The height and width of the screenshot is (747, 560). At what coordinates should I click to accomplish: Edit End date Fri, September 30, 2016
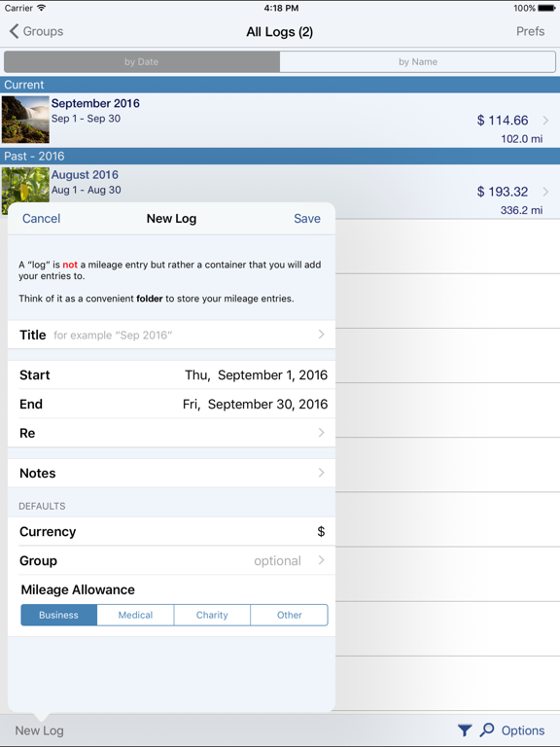256,405
